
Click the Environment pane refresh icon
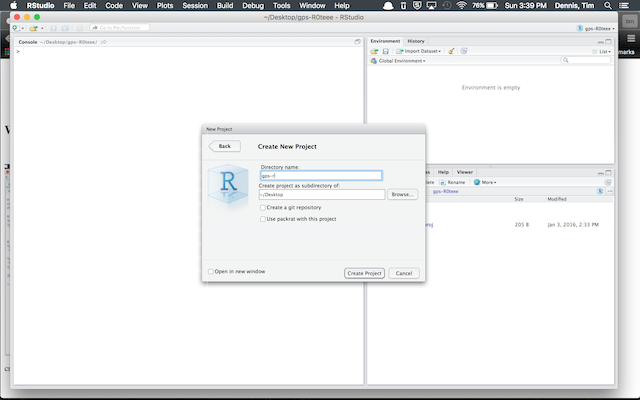464,51
